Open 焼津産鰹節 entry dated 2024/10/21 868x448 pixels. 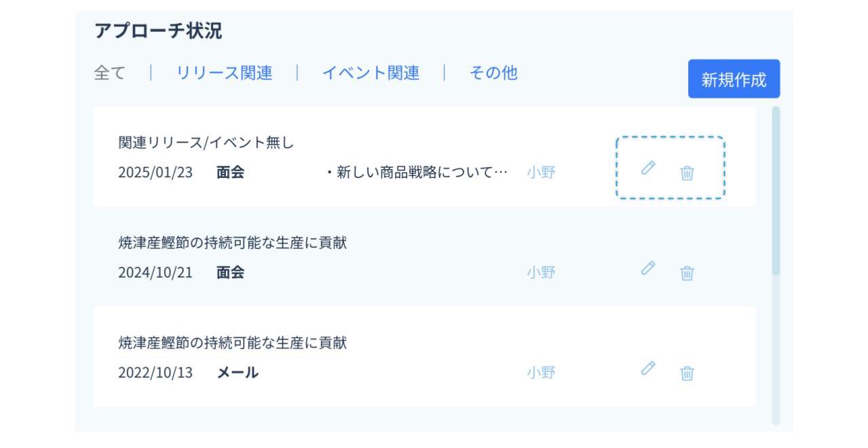(232, 243)
